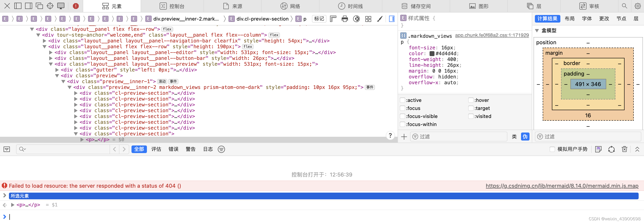Filter console by 错误 messages
Image resolution: width=644 pixels, height=223 pixels.
(x=173, y=149)
